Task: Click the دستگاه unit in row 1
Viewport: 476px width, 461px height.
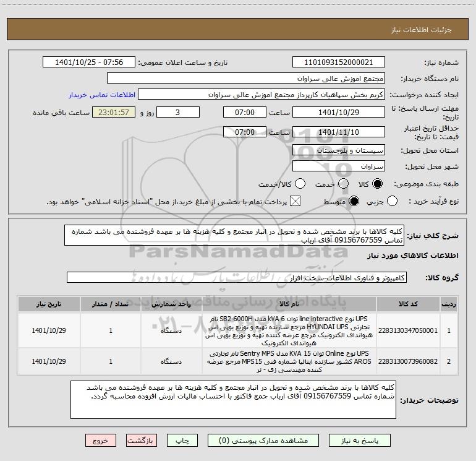Action: pyautogui.click(x=171, y=330)
